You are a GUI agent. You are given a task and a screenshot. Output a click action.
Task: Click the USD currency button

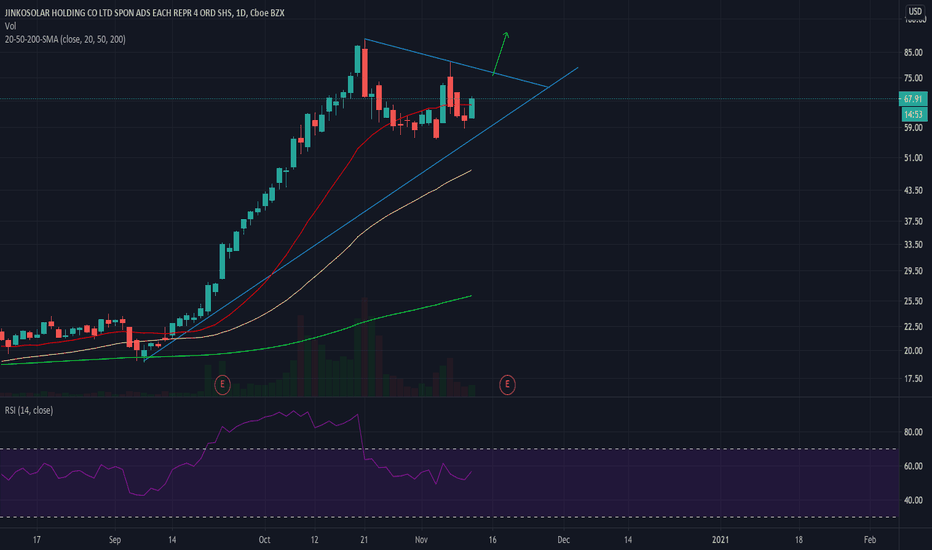click(915, 11)
